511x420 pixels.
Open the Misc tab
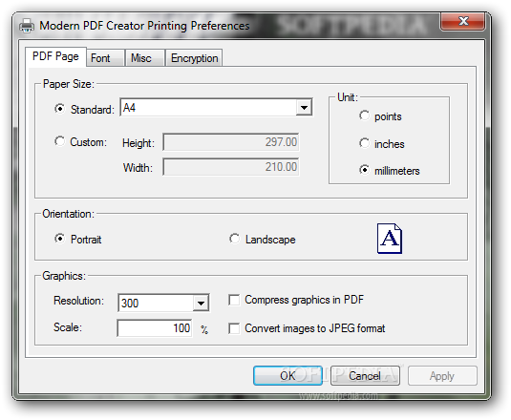(144, 58)
